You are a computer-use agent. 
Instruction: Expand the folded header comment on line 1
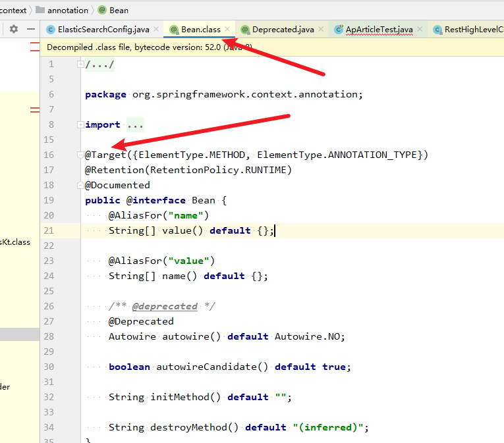click(80, 65)
